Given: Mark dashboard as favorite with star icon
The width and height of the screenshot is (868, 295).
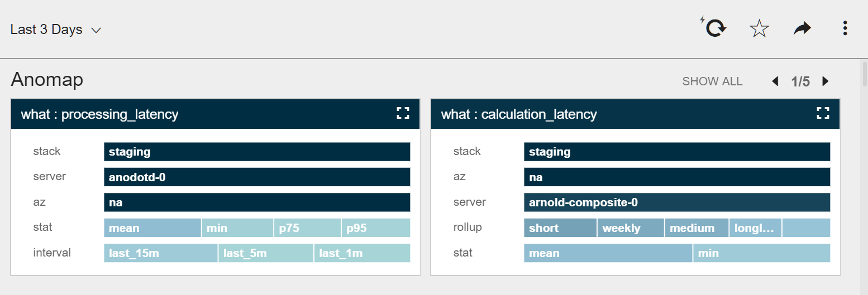Looking at the screenshot, I should coord(759,28).
